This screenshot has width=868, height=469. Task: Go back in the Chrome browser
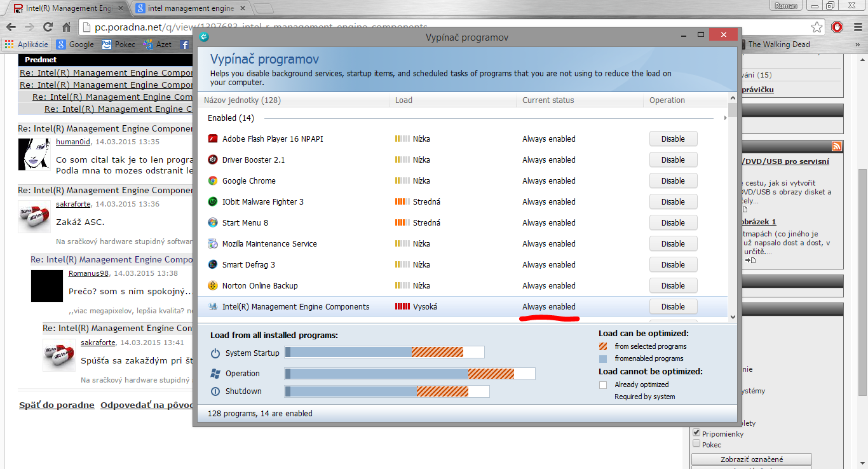point(11,27)
